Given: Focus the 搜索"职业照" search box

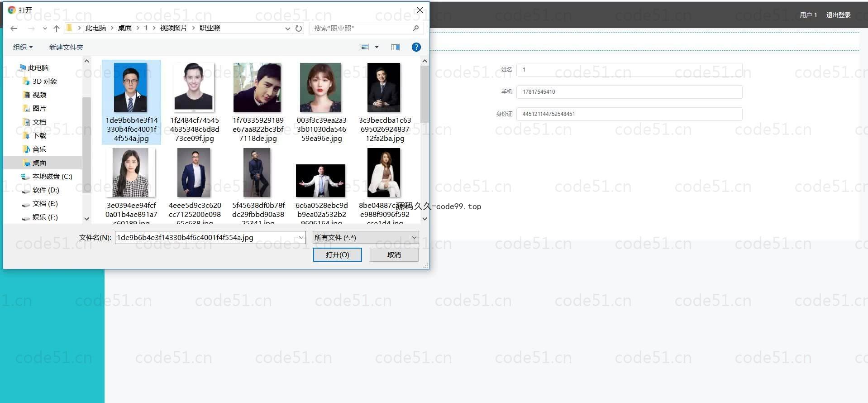Looking at the screenshot, I should (367, 28).
